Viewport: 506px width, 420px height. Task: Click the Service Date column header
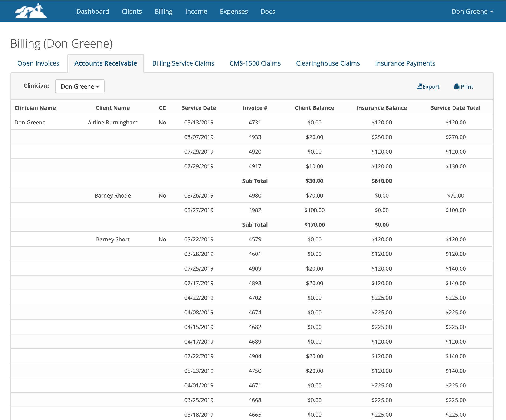click(199, 108)
